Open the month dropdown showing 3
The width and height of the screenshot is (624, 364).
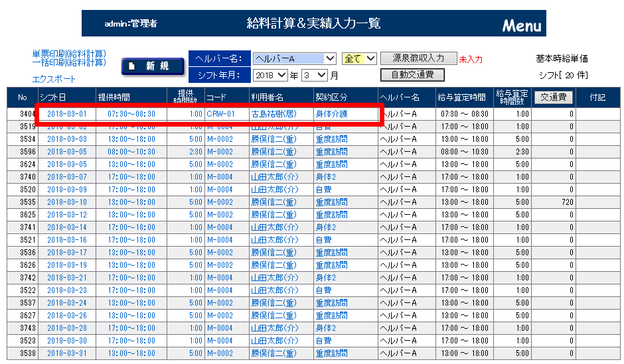315,76
